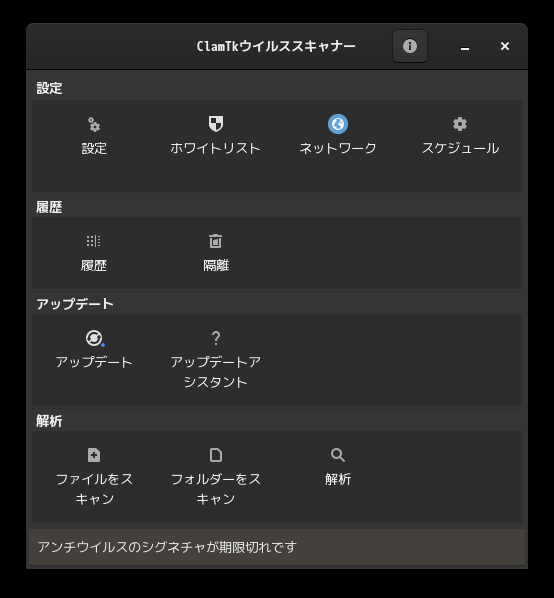
Task: Select the ファイルをスキャン file icon
Action: [x=94, y=455]
